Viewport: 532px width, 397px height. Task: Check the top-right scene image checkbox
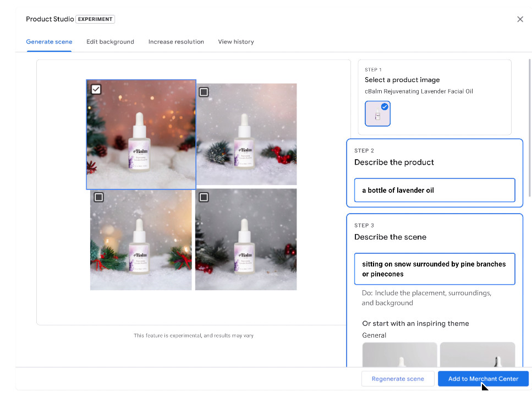[x=204, y=92]
